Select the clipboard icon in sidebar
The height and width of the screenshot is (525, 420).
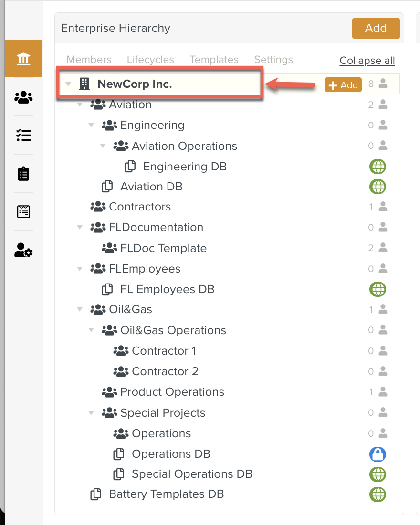(x=23, y=174)
